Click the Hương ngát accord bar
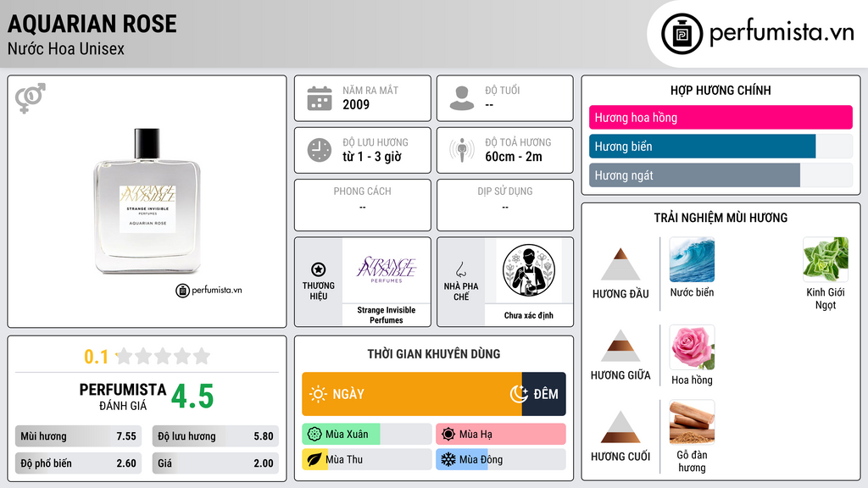Viewport: 868px width, 488px height. (x=721, y=175)
